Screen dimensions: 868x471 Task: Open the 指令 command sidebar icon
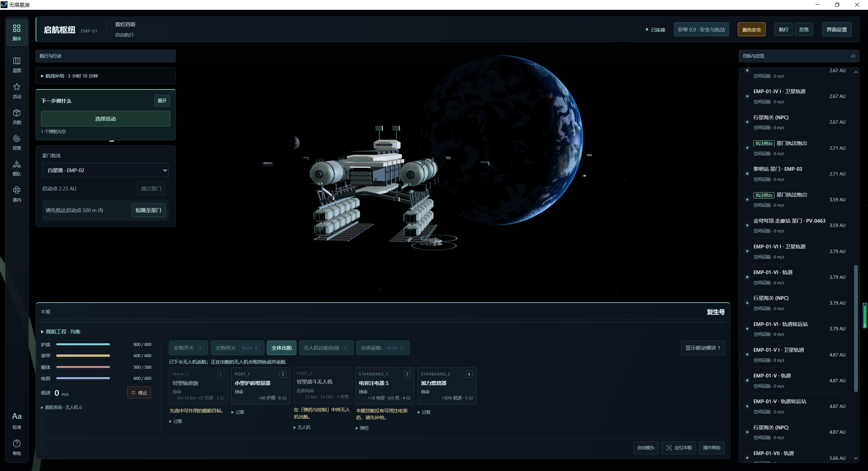coord(17,33)
